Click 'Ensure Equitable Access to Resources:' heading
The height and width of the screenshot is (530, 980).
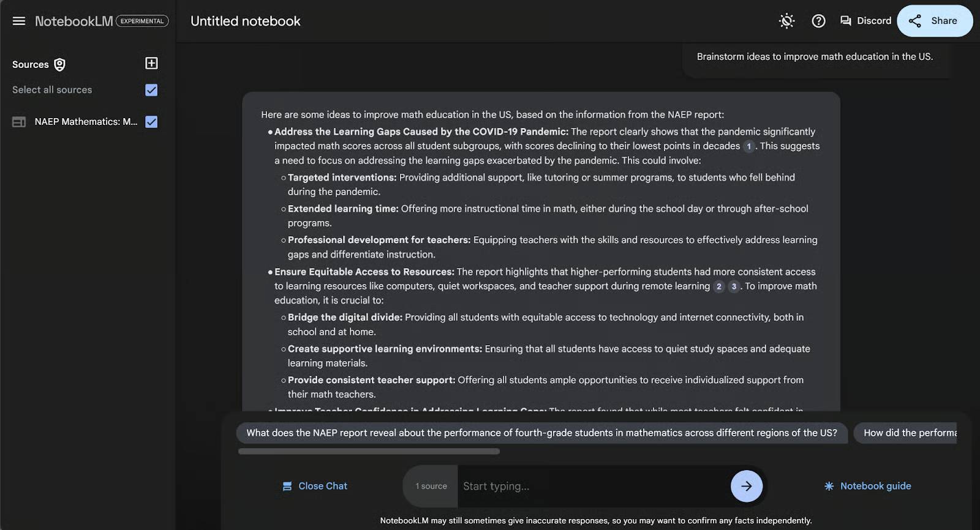(x=364, y=272)
